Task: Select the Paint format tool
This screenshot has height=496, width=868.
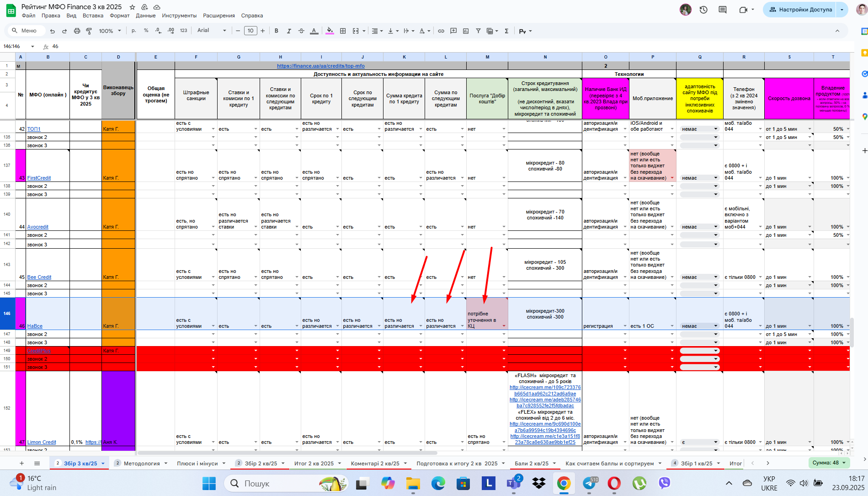Action: point(89,31)
